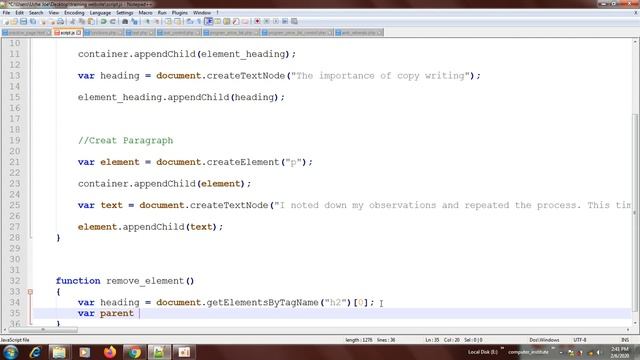Open Google Chrome from the taskbar

pyautogui.click(x=134, y=352)
